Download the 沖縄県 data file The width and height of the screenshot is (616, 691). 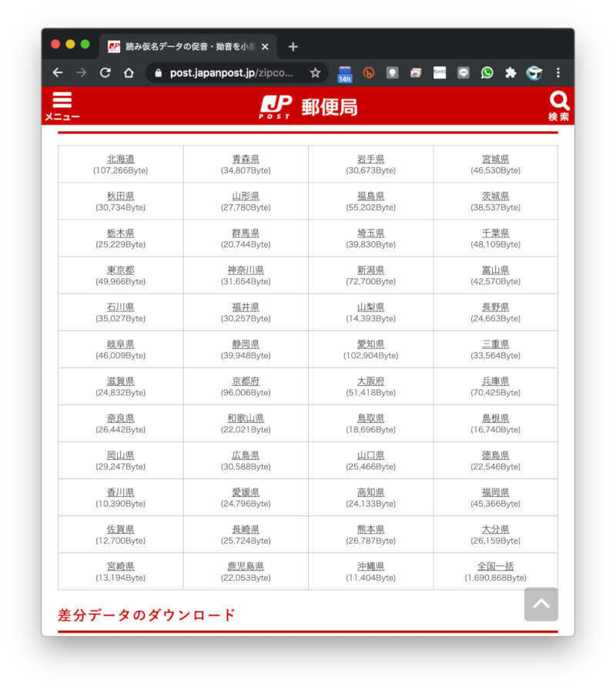tap(370, 566)
